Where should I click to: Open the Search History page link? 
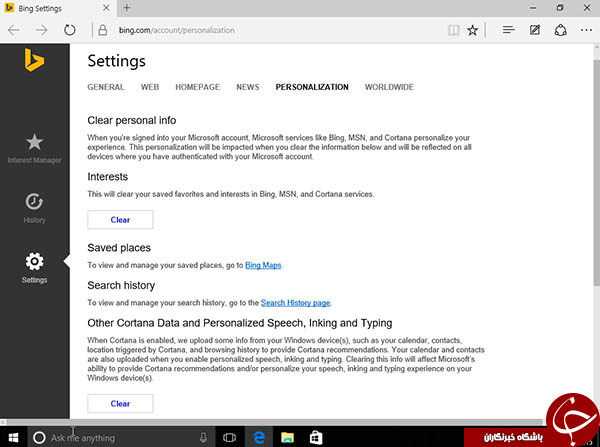pos(295,303)
